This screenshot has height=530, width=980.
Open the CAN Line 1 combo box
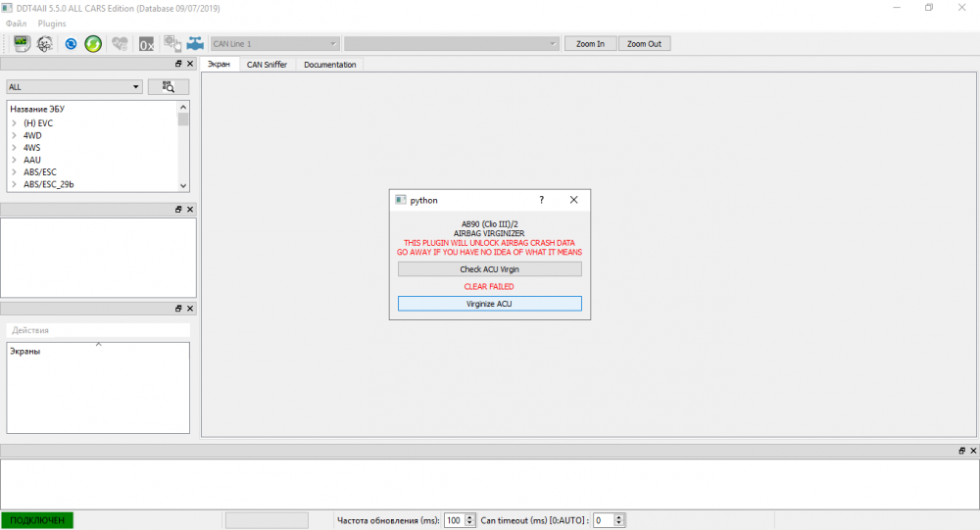pyautogui.click(x=275, y=44)
